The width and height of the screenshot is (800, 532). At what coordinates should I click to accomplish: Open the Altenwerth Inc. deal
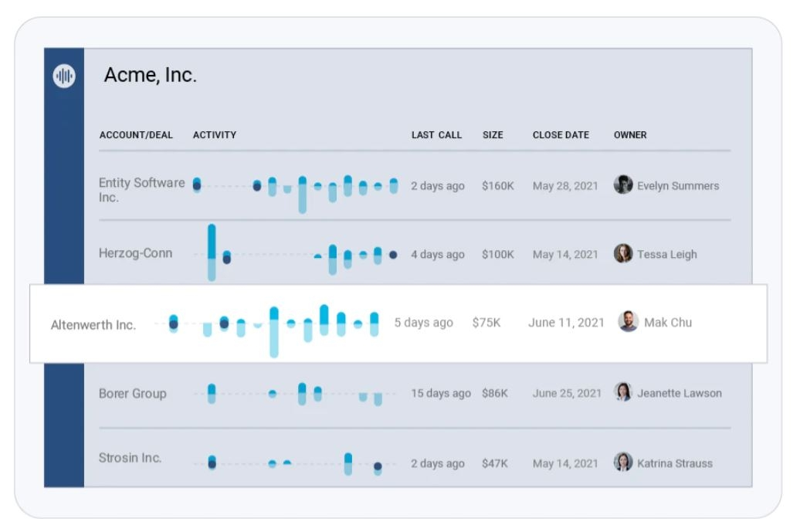93,325
